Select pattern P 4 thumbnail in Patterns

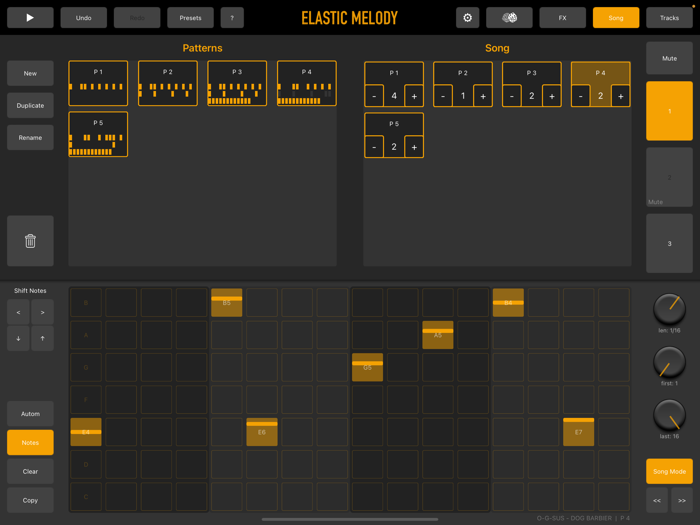[307, 83]
